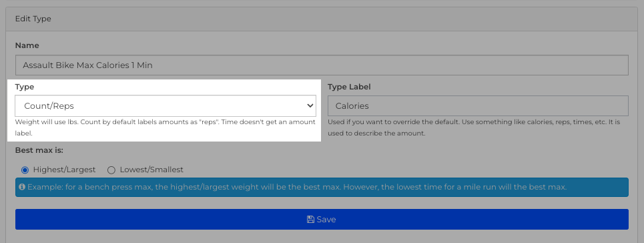Image resolution: width=644 pixels, height=243 pixels.
Task: Click the floppy disk icon on Save button
Action: tap(310, 220)
